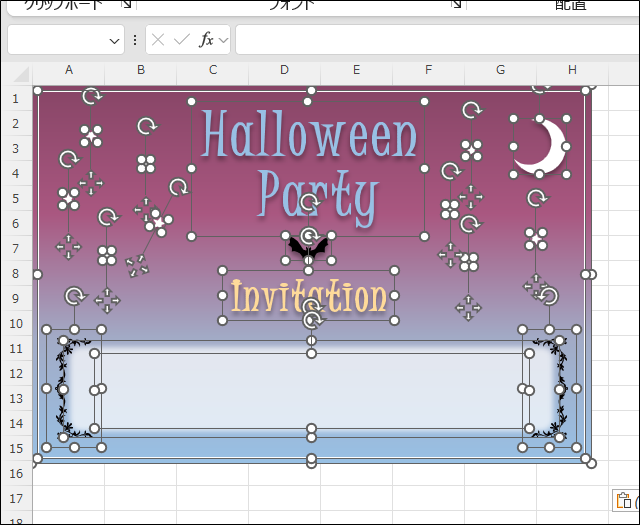
Task: Click the light blue message box area
Action: pos(311,390)
